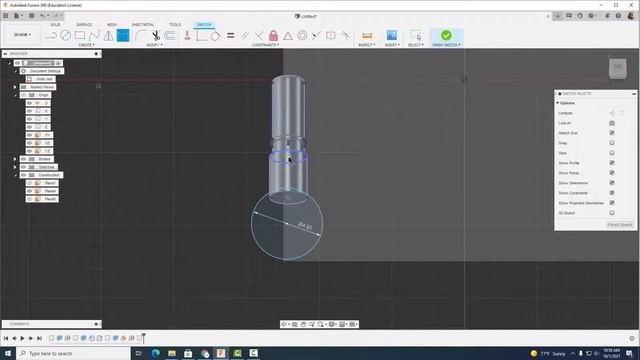Viewport: 640px width, 360px height.
Task: Toggle Show Constraints checkbox
Action: (x=612, y=193)
